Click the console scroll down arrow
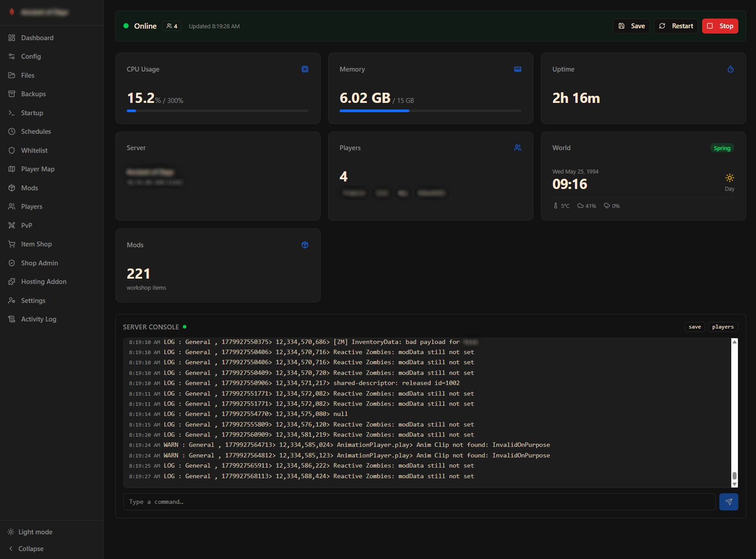 [x=734, y=484]
